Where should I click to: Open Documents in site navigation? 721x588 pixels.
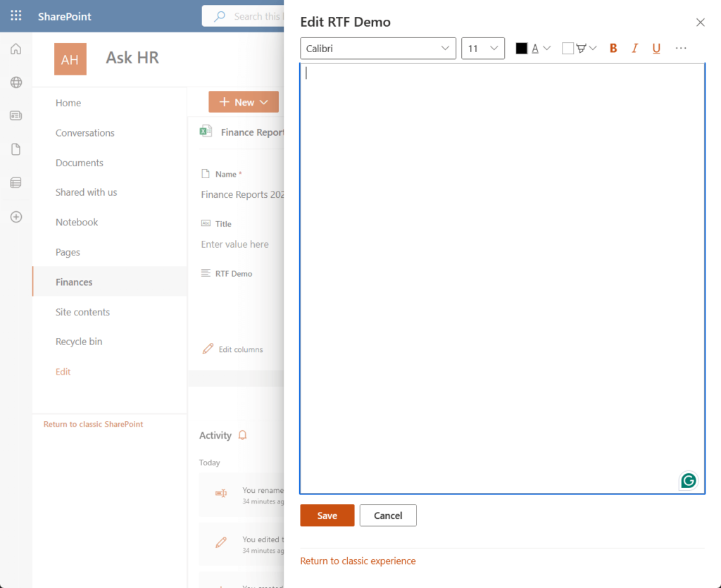80,163
